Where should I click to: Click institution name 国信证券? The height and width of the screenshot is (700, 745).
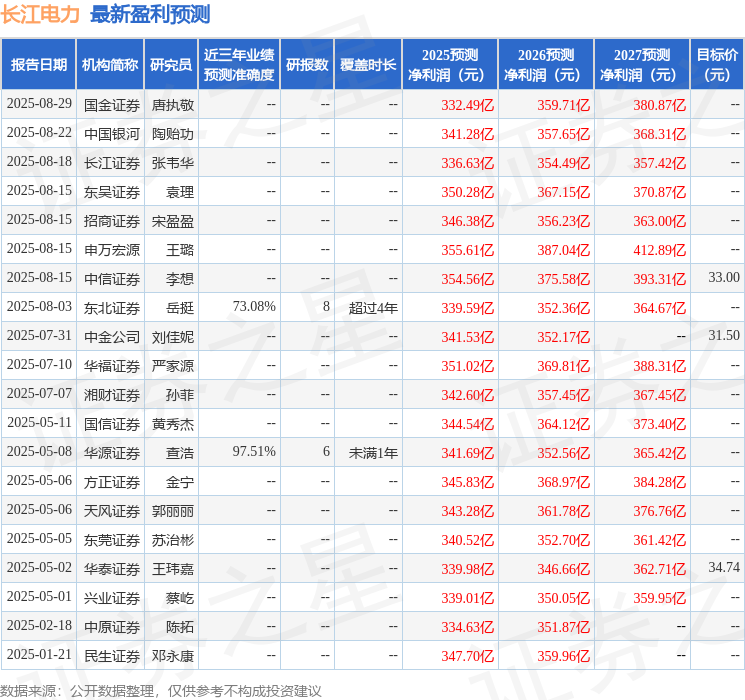point(112,424)
